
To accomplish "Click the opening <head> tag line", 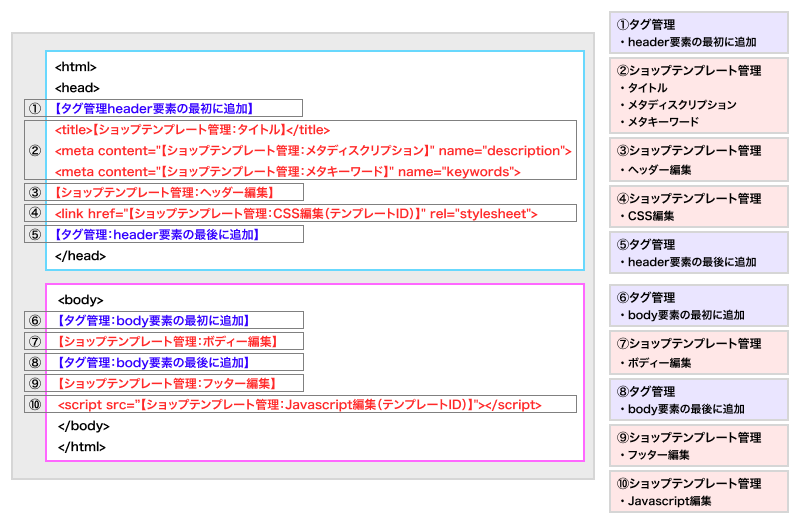I will [77, 88].
